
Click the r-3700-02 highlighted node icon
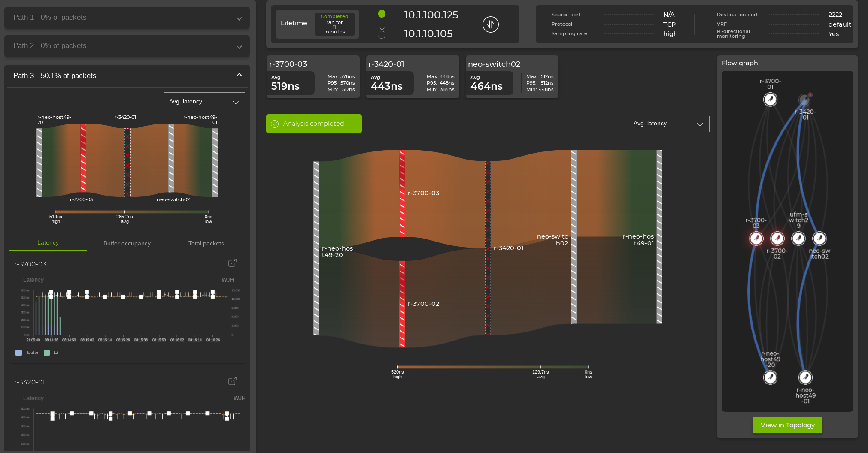[777, 239]
